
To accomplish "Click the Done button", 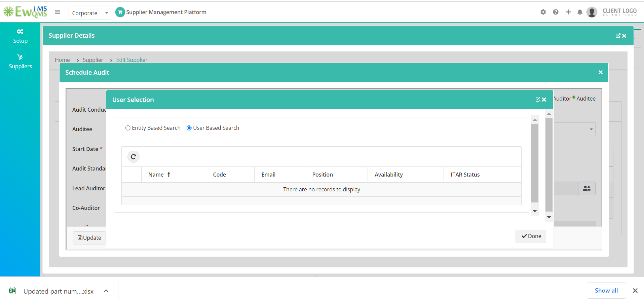I will click(531, 236).
